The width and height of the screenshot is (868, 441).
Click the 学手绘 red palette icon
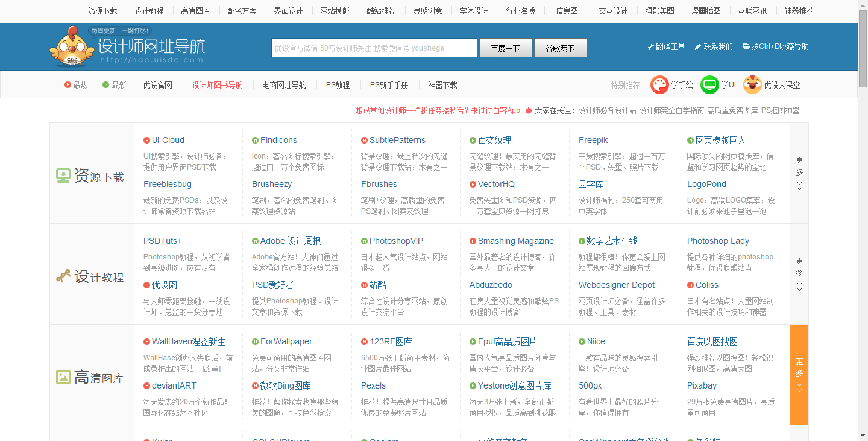[x=659, y=84]
